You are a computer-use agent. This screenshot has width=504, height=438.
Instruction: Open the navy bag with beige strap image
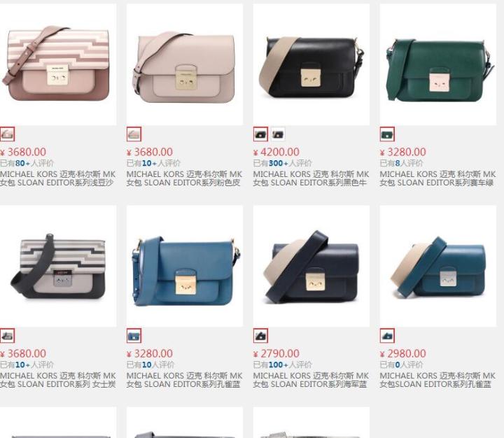pos(311,266)
